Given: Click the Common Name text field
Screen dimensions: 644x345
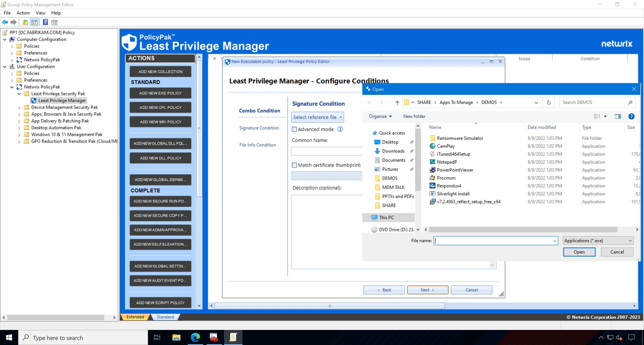Looking at the screenshot, I should pyautogui.click(x=327, y=151).
